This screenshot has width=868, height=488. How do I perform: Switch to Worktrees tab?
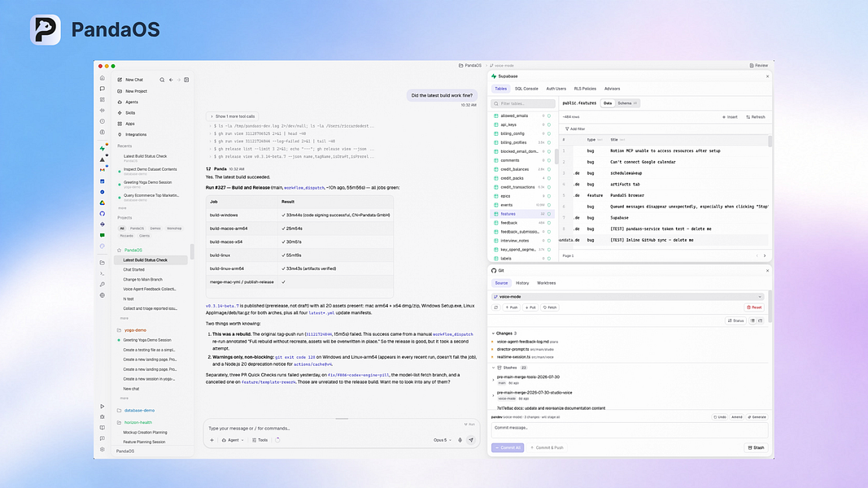point(547,283)
